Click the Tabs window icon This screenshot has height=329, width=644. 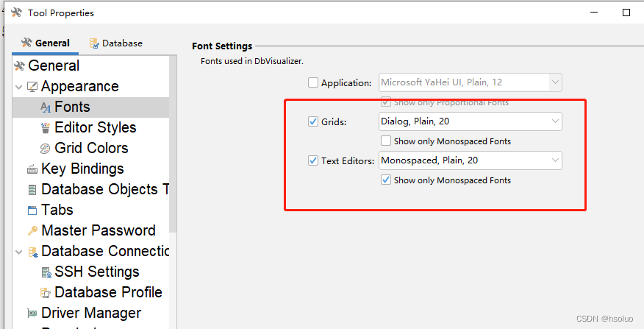[32, 211]
